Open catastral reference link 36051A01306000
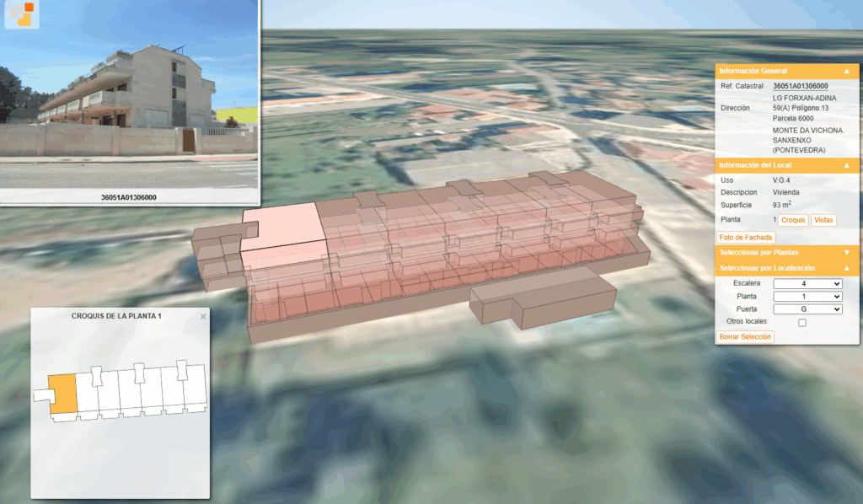863x504 pixels. point(801,86)
